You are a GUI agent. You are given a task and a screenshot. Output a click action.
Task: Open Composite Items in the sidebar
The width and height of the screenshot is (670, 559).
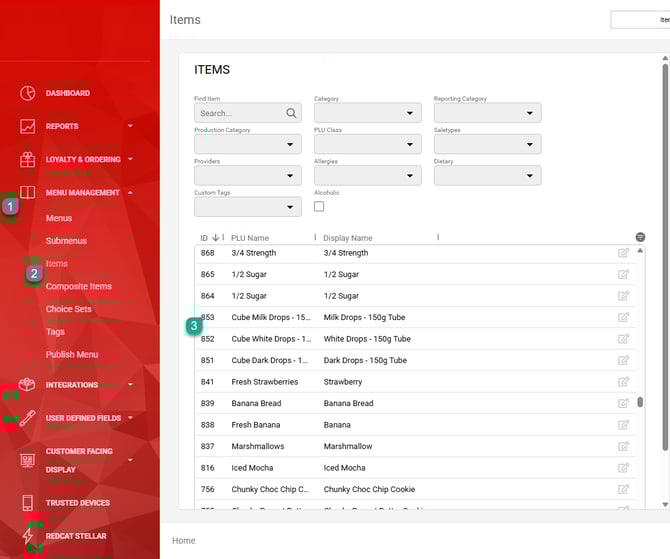[x=79, y=287]
